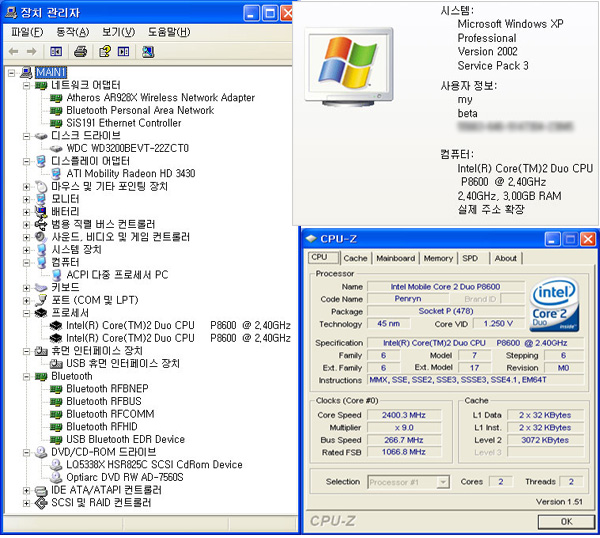Screen dimensions: 600x538
Task: Expand the 마우스 및 기타 포인팅 장치 node
Action: 26,187
